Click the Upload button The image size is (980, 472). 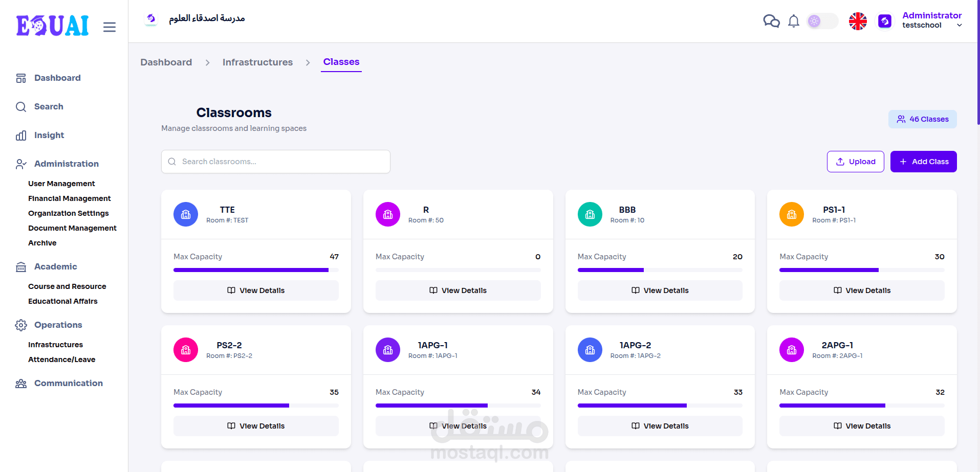[855, 162]
